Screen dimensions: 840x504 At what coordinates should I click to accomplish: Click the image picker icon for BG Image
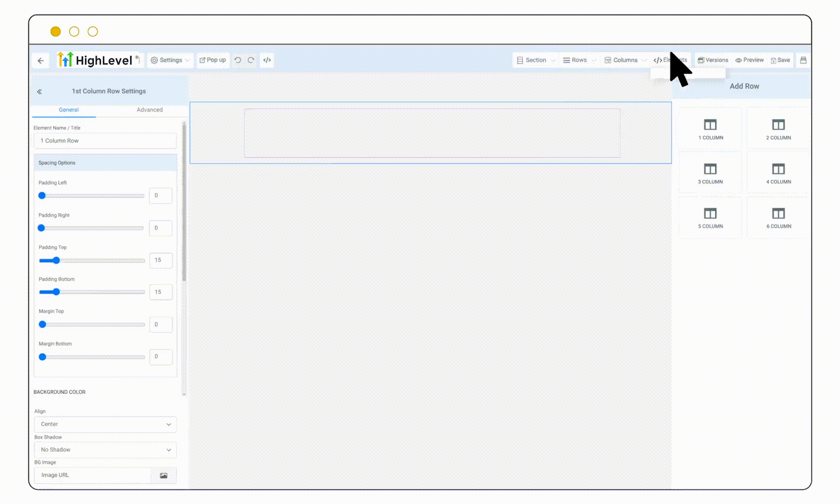coord(164,475)
